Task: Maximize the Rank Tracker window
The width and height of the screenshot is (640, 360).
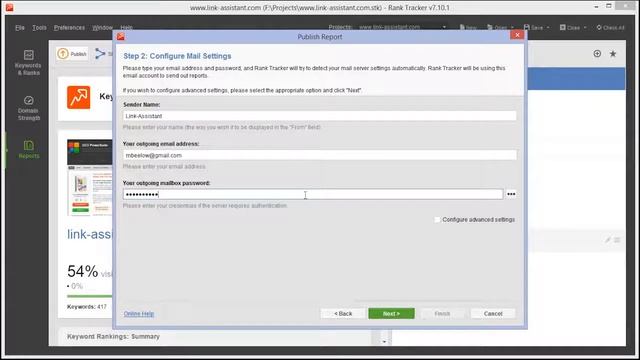Action: point(609,6)
